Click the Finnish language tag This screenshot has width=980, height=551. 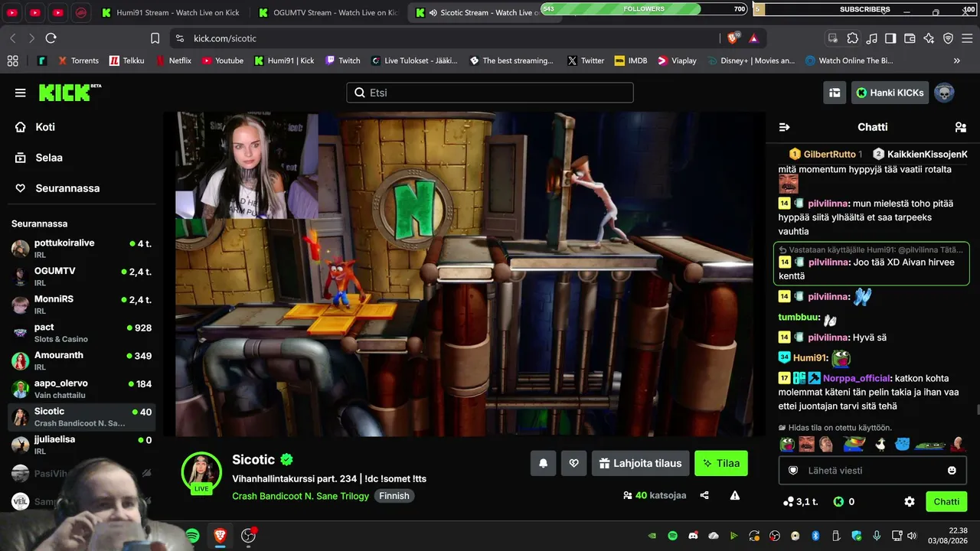coord(394,496)
